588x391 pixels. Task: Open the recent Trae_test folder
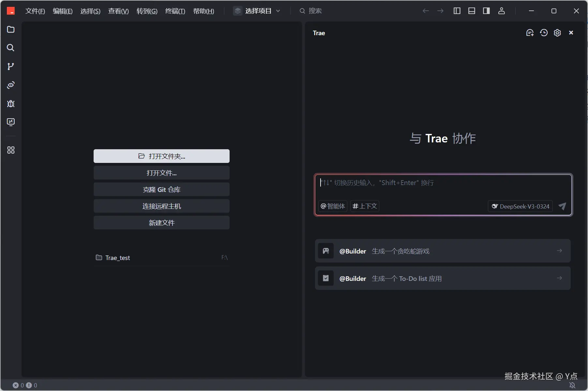tap(161, 258)
